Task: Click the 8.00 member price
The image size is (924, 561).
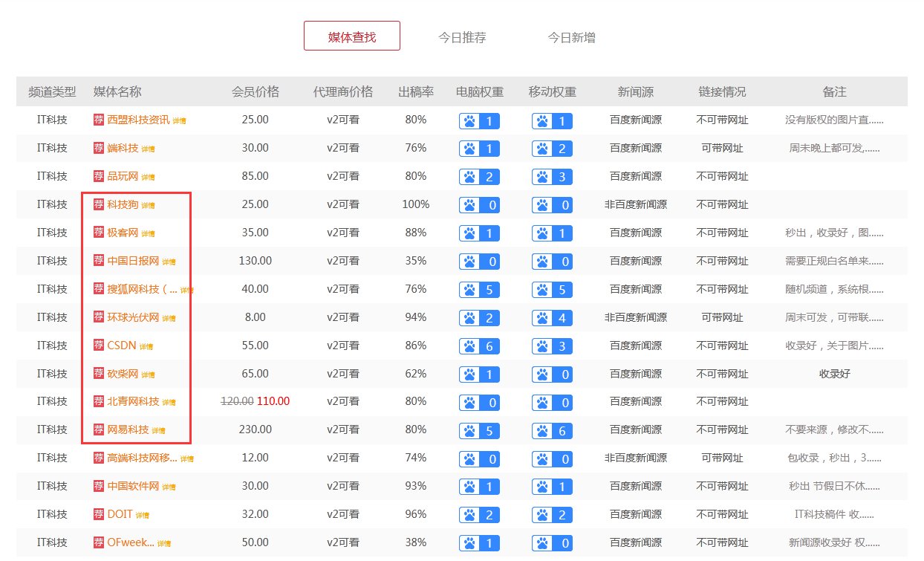Action: pos(256,317)
